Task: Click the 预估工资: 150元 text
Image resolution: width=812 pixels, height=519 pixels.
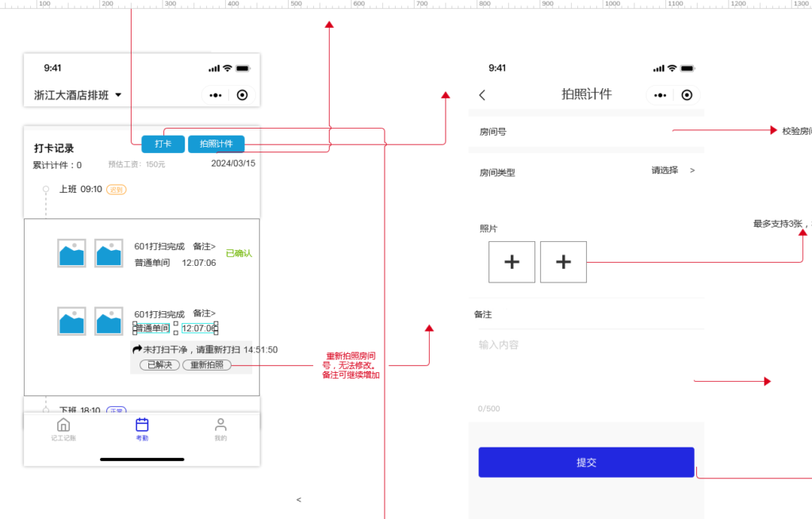Action: [x=136, y=164]
